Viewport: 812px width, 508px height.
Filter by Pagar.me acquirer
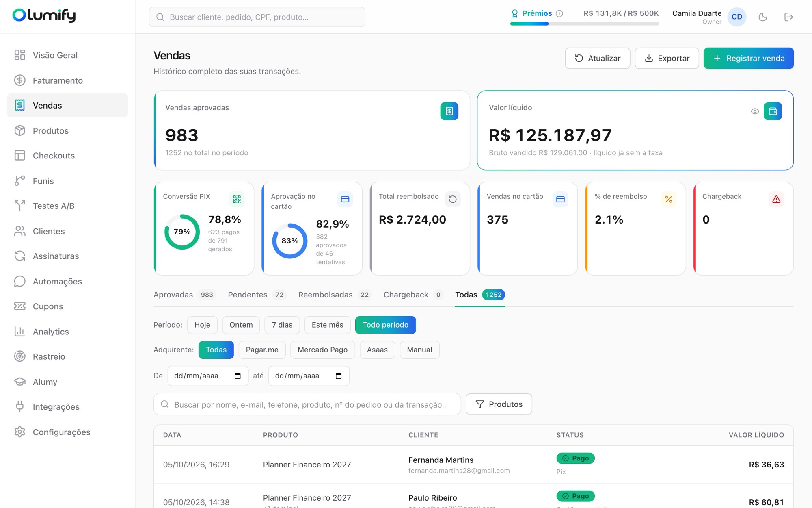pos(262,350)
